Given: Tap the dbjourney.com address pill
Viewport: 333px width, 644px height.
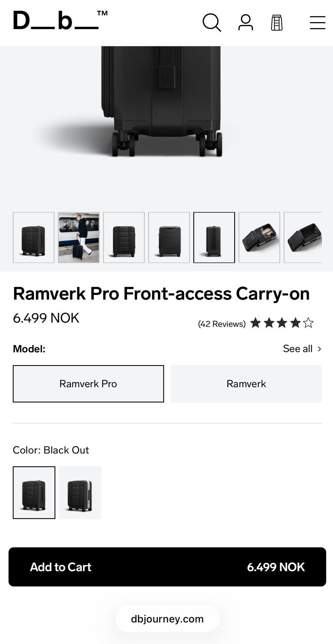Looking at the screenshot, I should (x=167, y=619).
